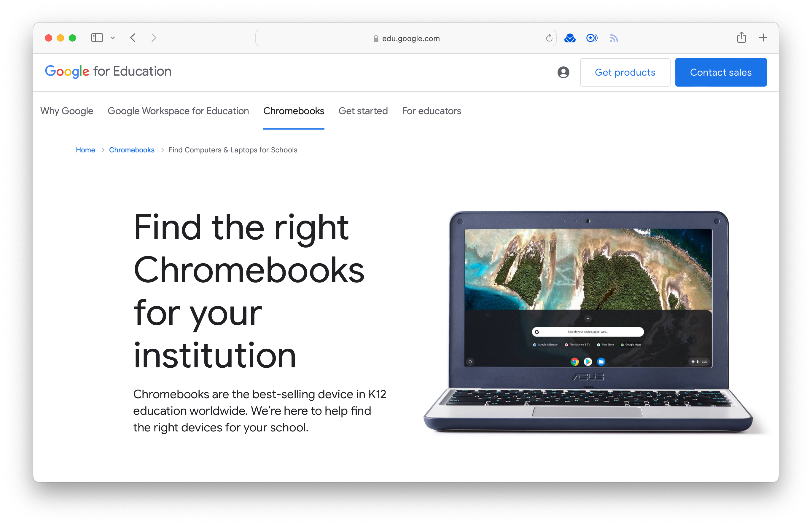
Task: Select the Chromebooks navigation tab
Action: point(294,111)
